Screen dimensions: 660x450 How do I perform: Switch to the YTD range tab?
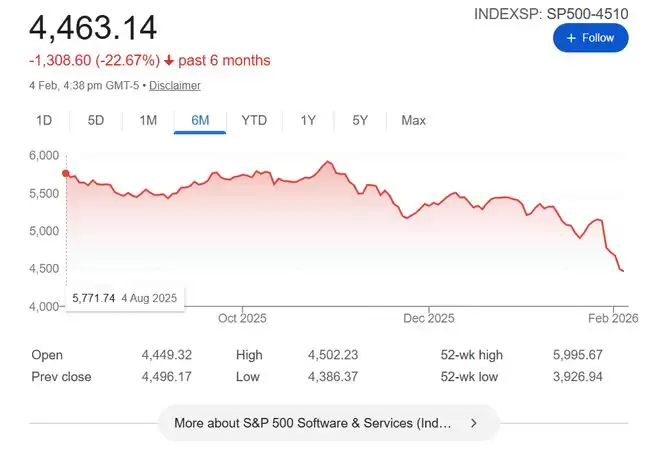(x=254, y=121)
